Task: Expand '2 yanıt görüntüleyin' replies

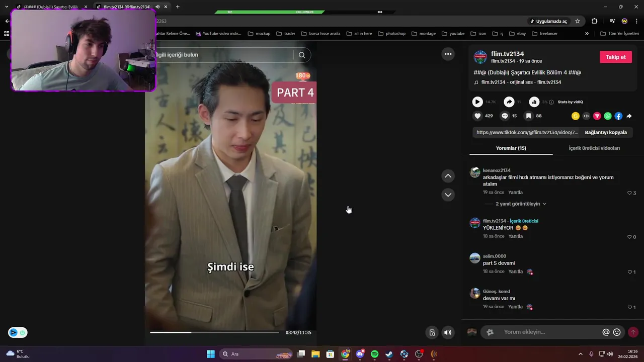Action: pyautogui.click(x=521, y=204)
